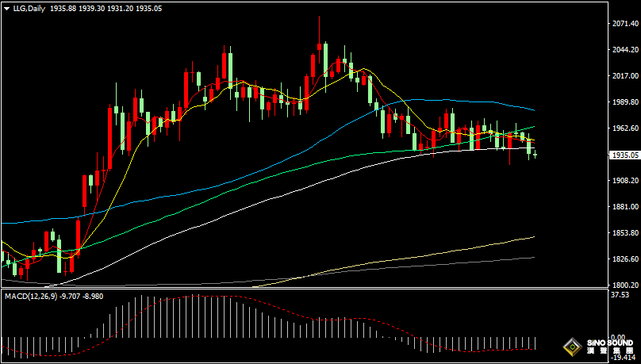The width and height of the screenshot is (641, 364).
Task: Click the 0.00 MACD zero-level label
Action: (618, 338)
